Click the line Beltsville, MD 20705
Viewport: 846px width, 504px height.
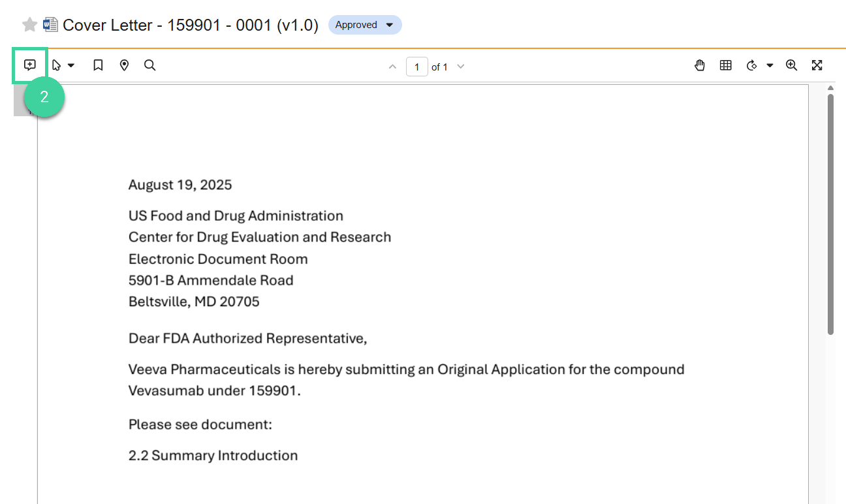[x=194, y=302]
